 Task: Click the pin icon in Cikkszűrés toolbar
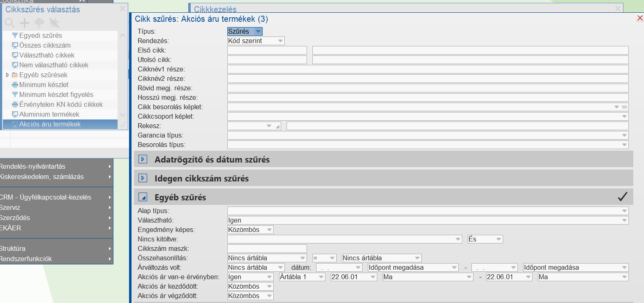pyautogui.click(x=54, y=23)
